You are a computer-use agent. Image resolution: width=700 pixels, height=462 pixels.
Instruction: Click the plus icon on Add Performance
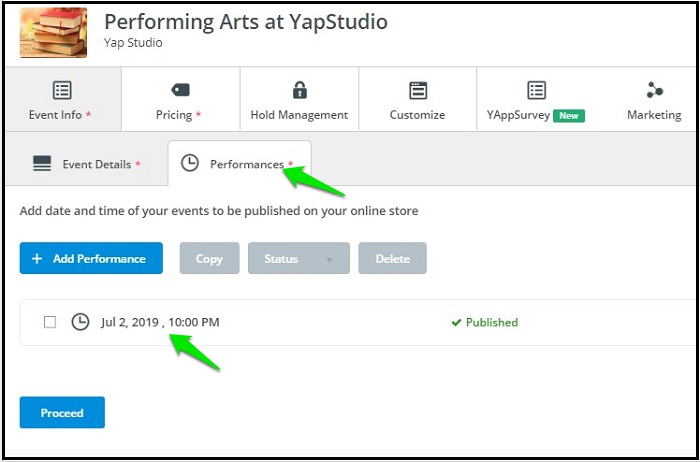(x=37, y=258)
